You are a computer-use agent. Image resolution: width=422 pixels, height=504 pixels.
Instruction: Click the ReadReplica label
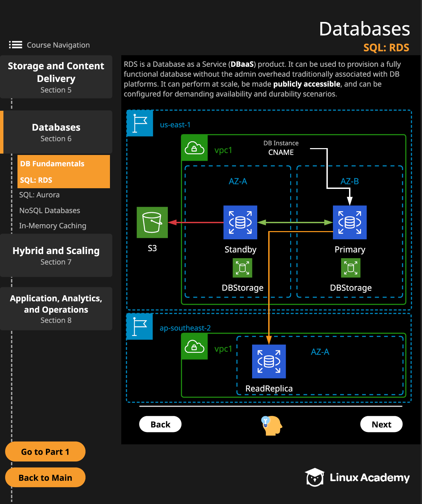point(269,388)
